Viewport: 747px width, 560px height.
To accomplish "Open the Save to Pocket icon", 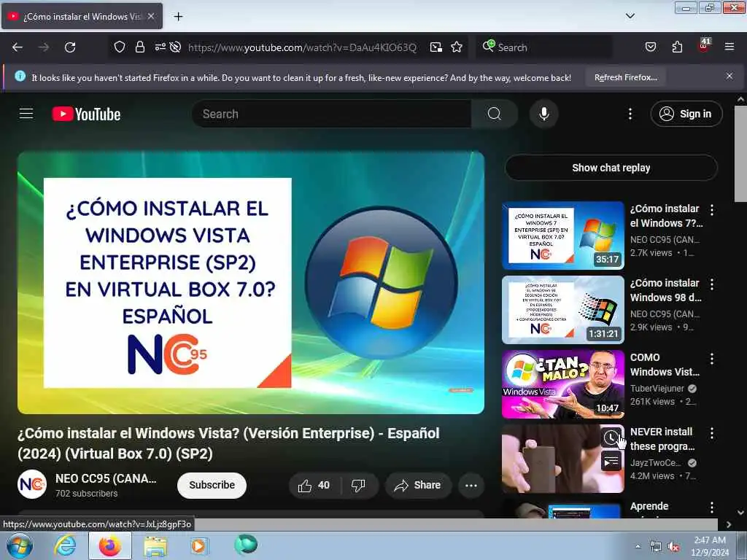I will pos(650,47).
